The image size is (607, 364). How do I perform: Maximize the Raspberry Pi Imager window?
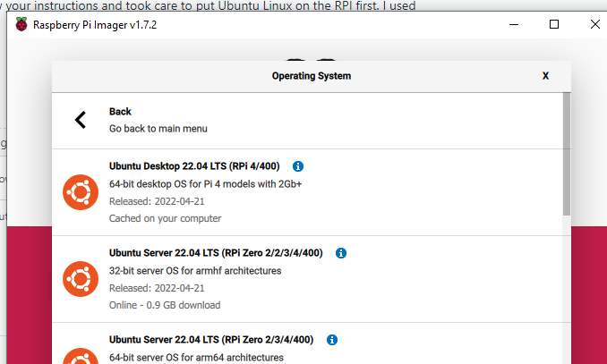[554, 24]
